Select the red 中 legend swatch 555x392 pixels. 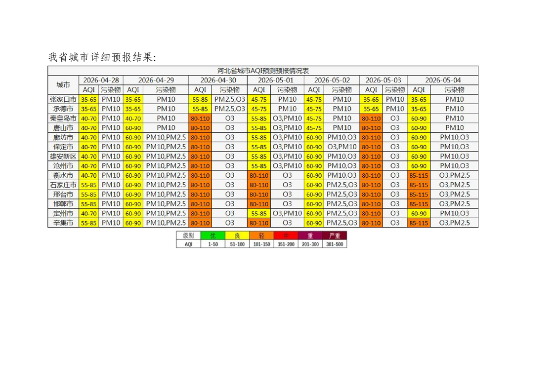[x=286, y=235]
